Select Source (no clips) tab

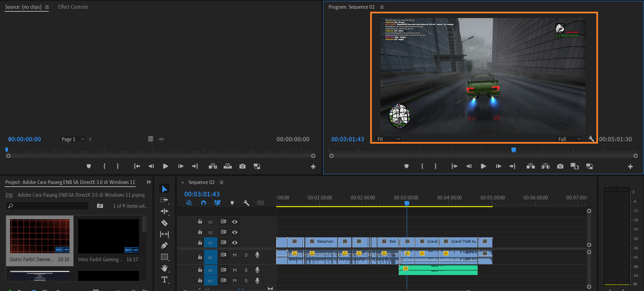coord(24,7)
